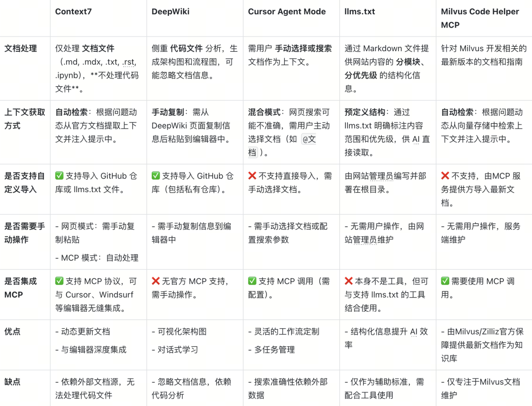Click the green check in Context7's custom import cell
This screenshot has height=406, width=532.
(x=60, y=176)
